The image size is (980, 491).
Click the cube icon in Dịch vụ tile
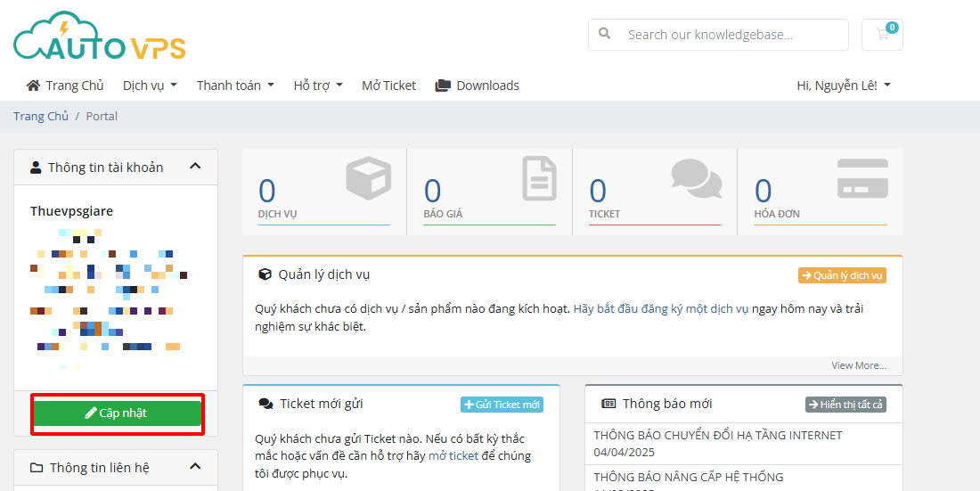tap(369, 177)
